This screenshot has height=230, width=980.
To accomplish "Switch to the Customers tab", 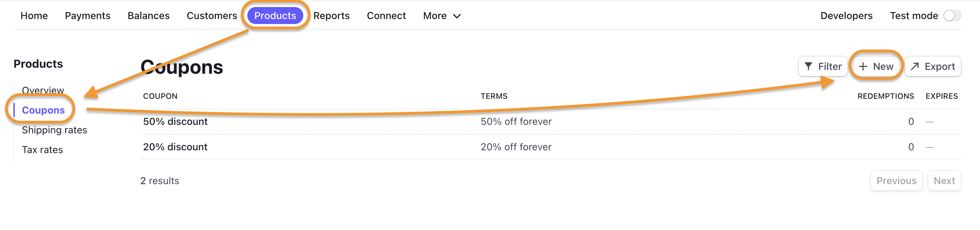I will click(212, 16).
